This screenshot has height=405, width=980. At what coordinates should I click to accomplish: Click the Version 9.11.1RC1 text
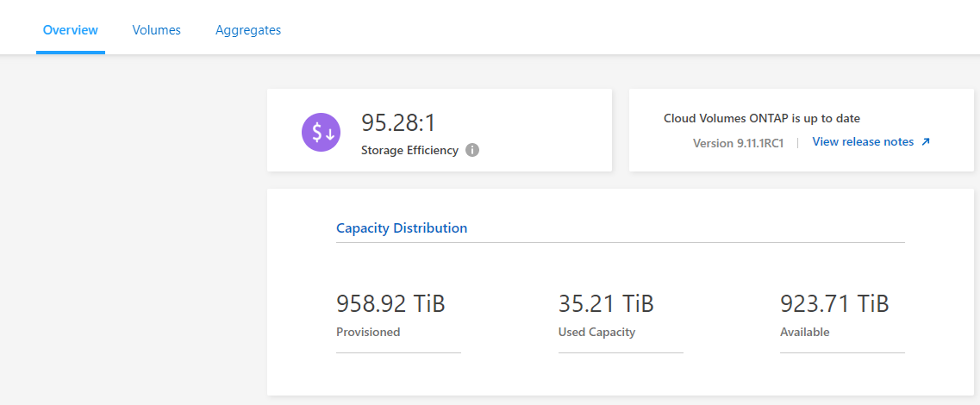pyautogui.click(x=739, y=143)
